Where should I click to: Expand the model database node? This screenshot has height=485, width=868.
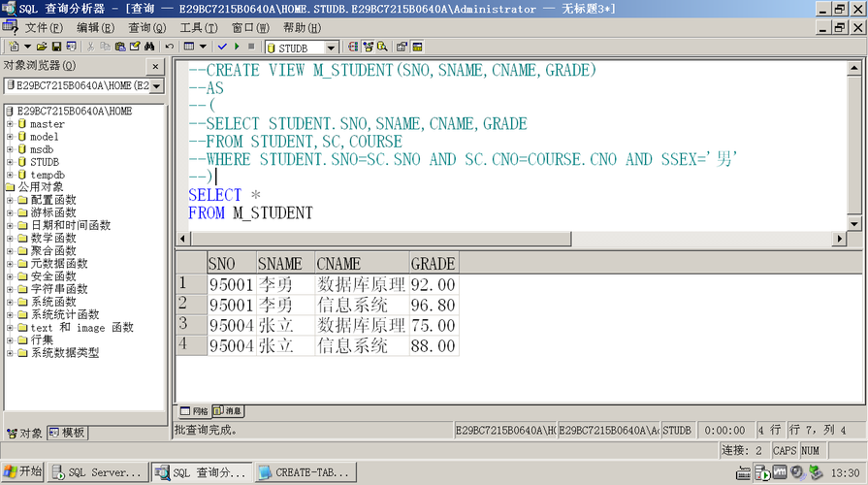click(x=10, y=136)
